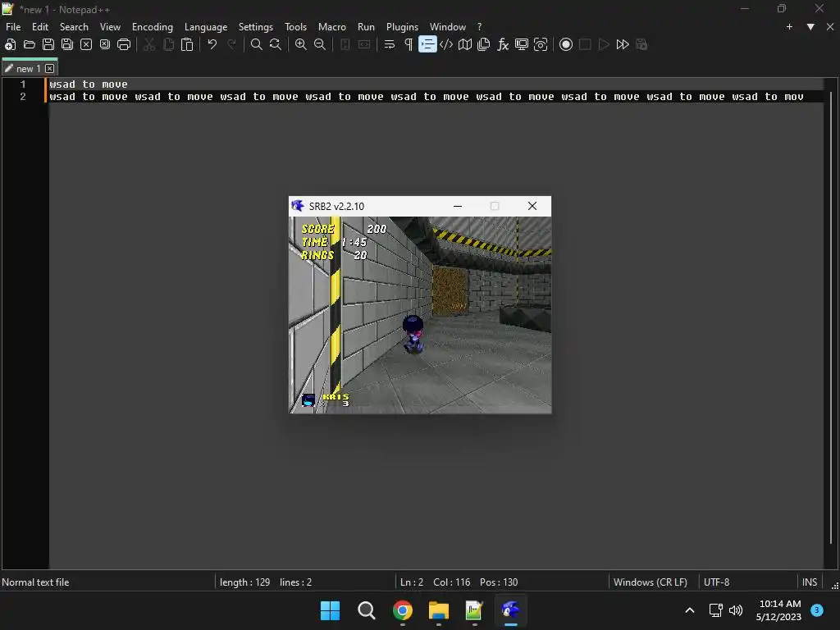The width and height of the screenshot is (840, 630).
Task: Click the UTF-8 encoding status field
Action: 717,582
